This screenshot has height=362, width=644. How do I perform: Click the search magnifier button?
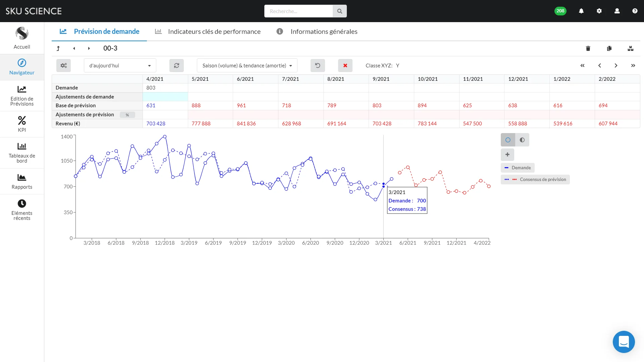(x=339, y=11)
